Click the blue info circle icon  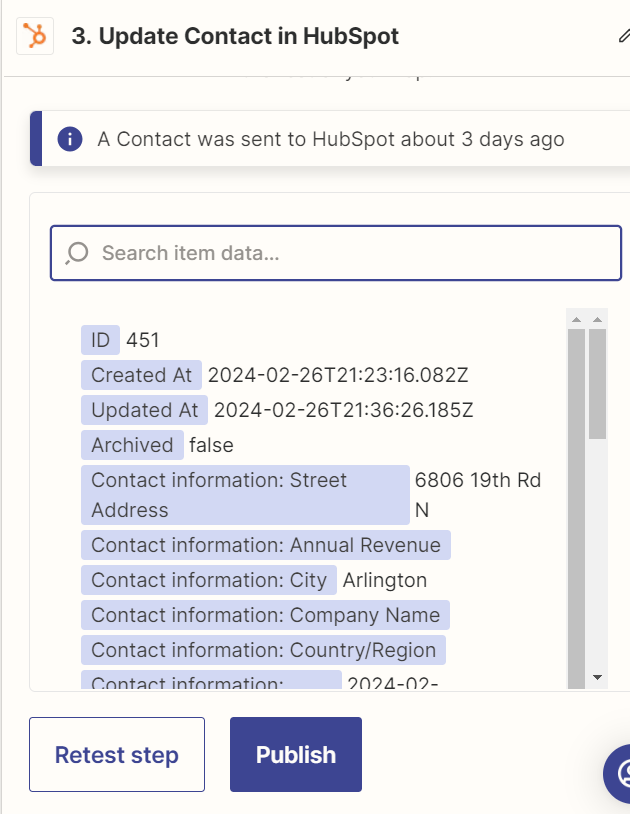coord(70,139)
